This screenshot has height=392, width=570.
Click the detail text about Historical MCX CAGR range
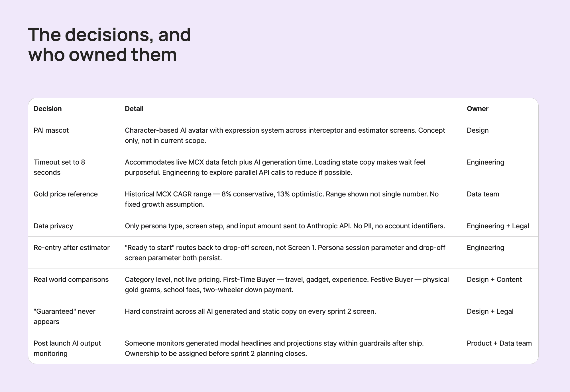282,199
